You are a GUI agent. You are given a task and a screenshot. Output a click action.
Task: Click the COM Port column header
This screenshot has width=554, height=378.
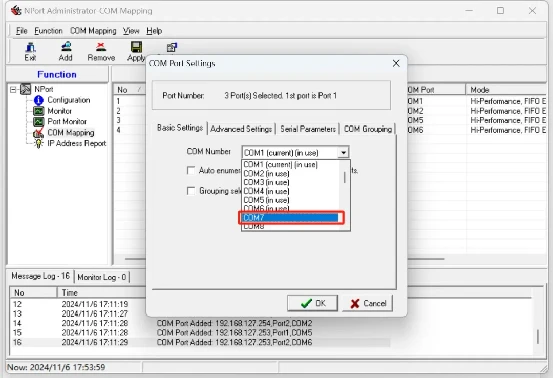[436, 90]
